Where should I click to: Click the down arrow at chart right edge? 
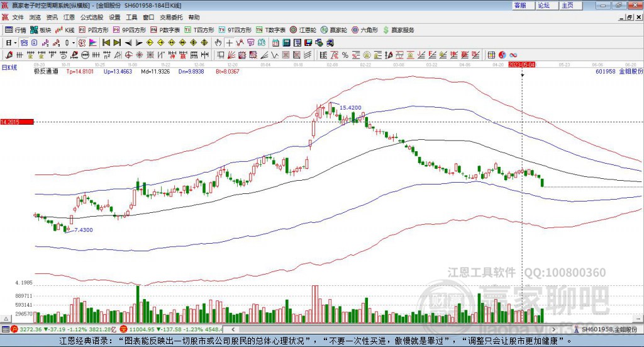(x=638, y=319)
